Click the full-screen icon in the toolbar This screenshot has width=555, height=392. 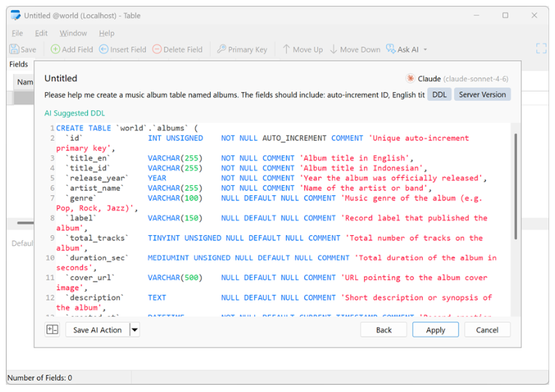(541, 49)
